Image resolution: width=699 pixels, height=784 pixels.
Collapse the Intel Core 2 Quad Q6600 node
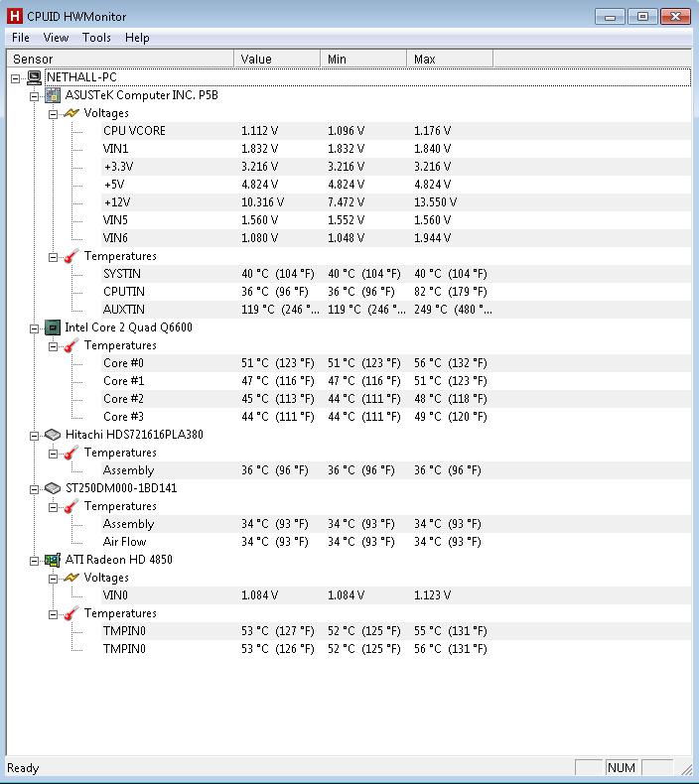pyautogui.click(x=34, y=329)
